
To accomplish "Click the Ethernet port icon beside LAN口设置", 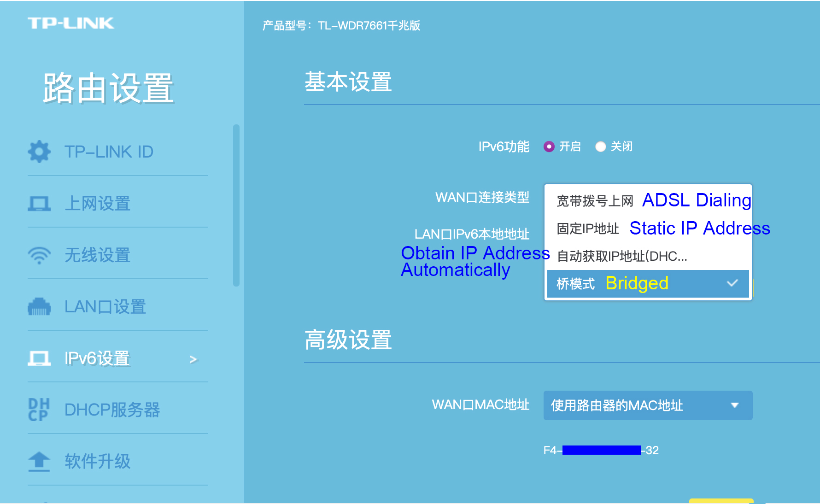I will tap(39, 306).
